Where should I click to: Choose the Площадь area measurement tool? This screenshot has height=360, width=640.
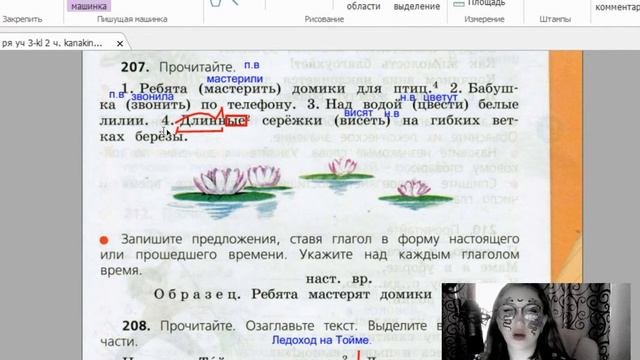[x=479, y=3]
